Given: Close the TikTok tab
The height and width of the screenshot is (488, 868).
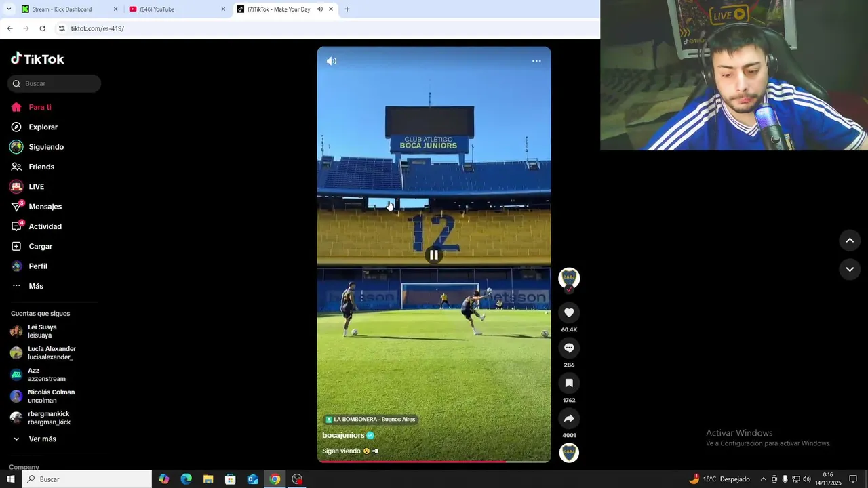Looking at the screenshot, I should [x=331, y=9].
